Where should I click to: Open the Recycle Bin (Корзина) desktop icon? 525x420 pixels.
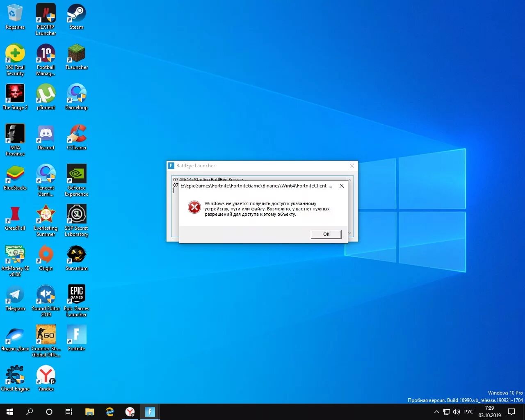pos(15,17)
